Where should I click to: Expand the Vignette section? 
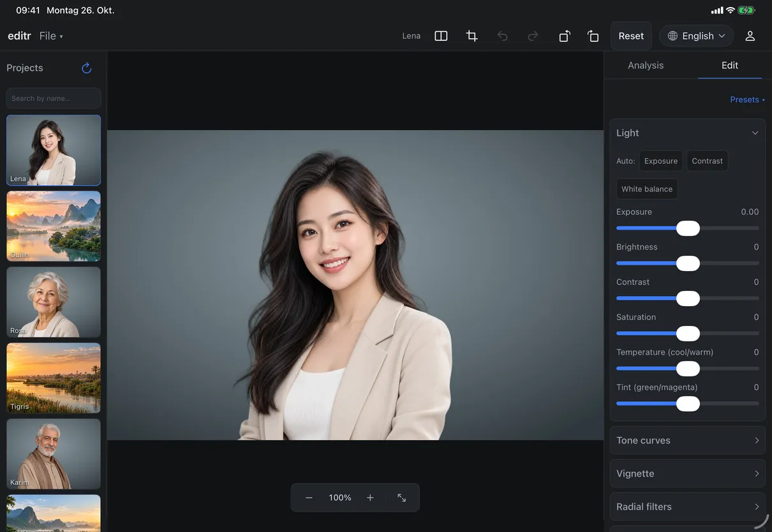pyautogui.click(x=688, y=473)
